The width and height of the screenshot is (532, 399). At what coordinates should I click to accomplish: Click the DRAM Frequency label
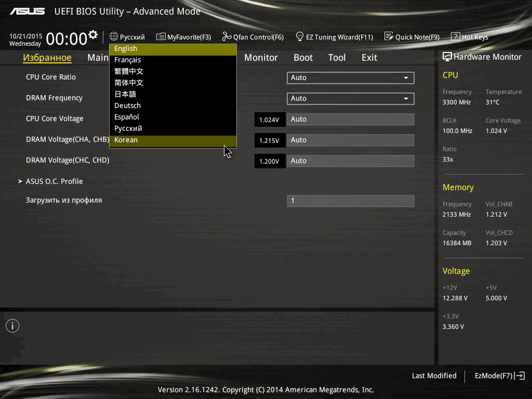point(54,98)
